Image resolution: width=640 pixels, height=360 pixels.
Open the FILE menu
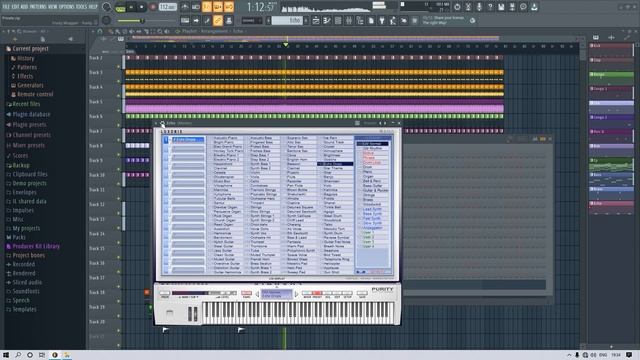[6, 7]
